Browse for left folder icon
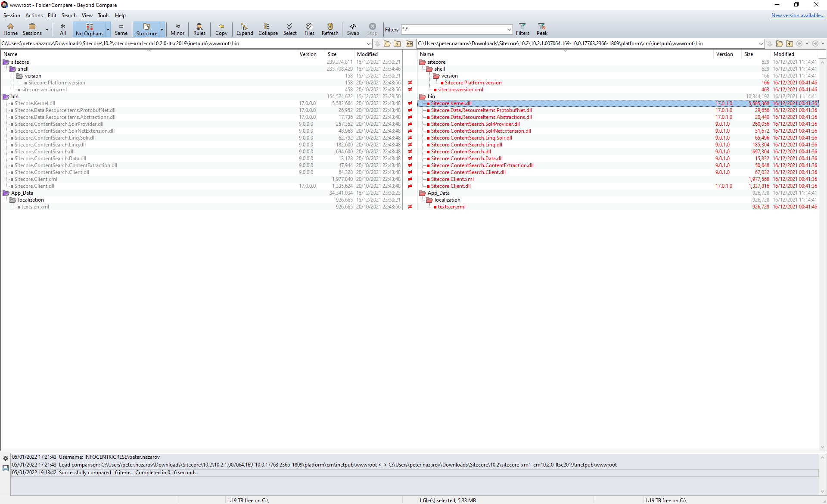The height and width of the screenshot is (504, 827). 387,44
